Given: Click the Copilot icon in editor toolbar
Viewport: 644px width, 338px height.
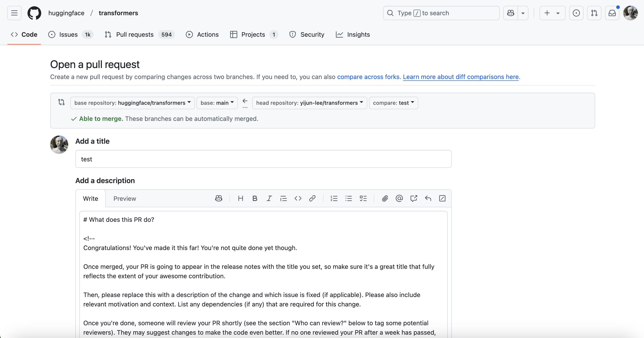Looking at the screenshot, I should click(x=218, y=198).
